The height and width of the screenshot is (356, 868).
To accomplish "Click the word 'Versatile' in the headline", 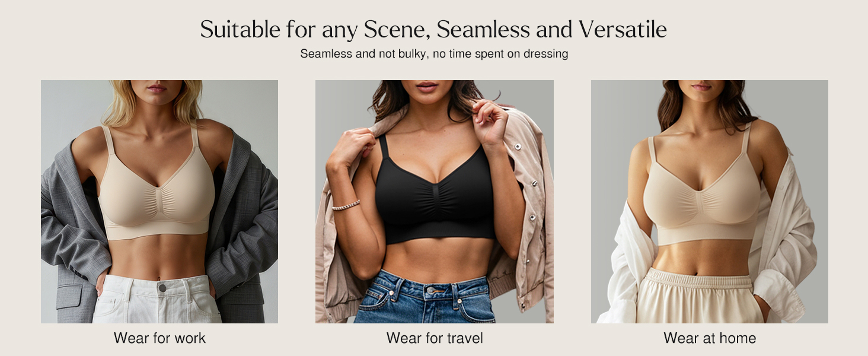I will [623, 30].
